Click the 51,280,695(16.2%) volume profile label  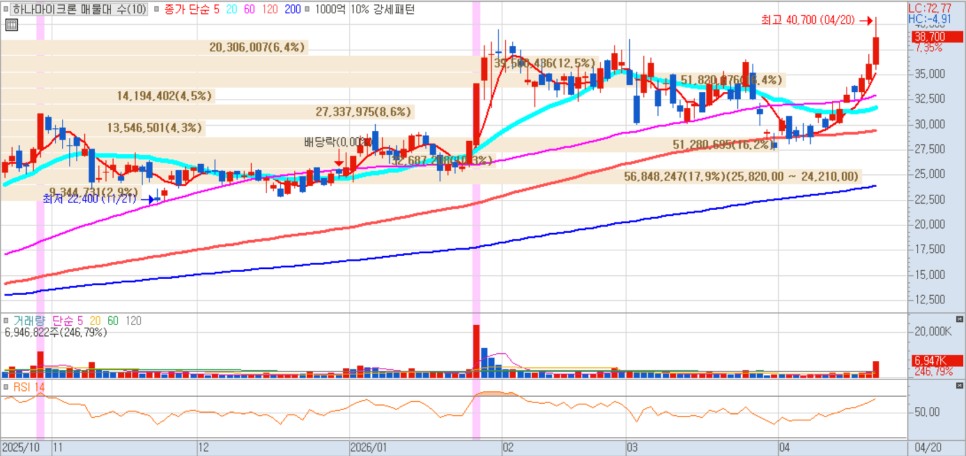click(724, 145)
